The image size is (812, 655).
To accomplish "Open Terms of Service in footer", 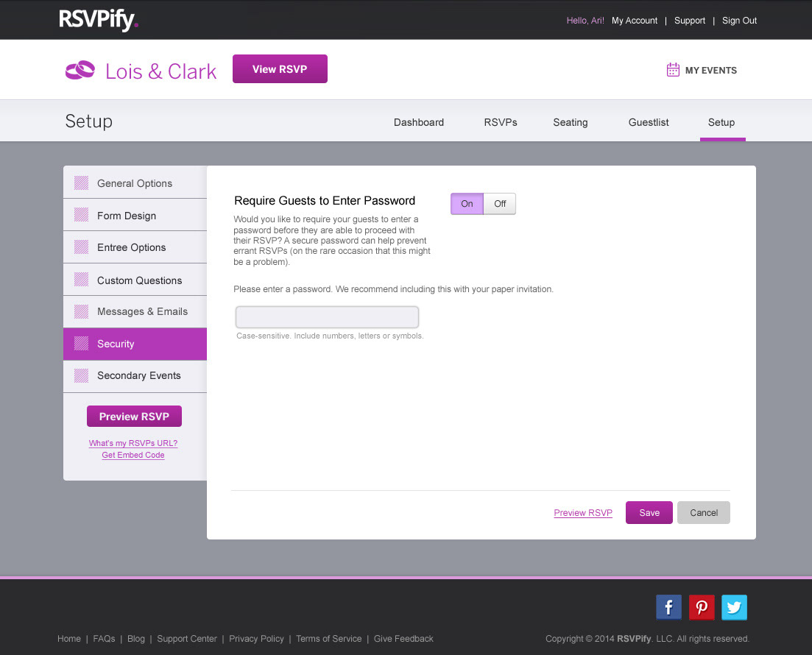I will [x=329, y=638].
